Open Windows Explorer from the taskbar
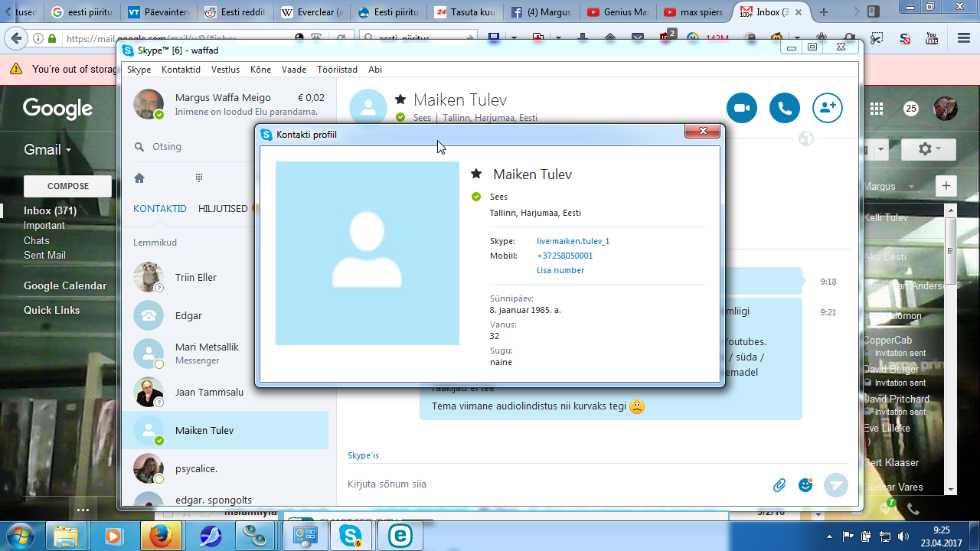Viewport: 980px width, 551px height. (x=67, y=536)
